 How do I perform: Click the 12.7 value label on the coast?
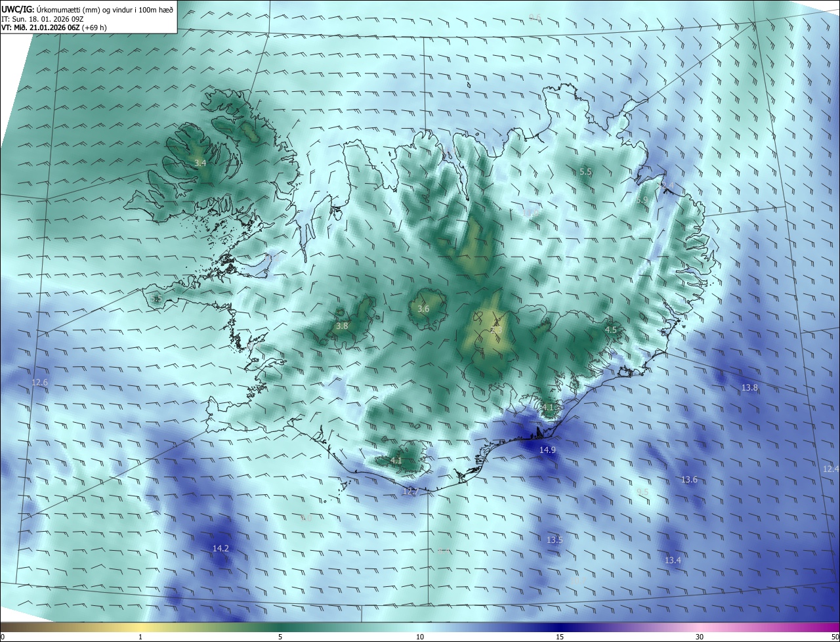(x=410, y=491)
